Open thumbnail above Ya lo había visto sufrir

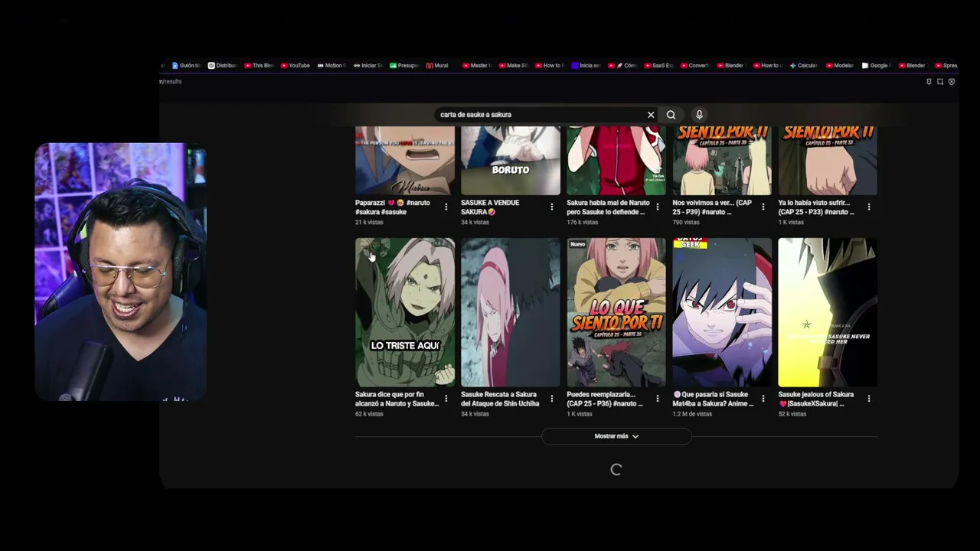coord(828,161)
